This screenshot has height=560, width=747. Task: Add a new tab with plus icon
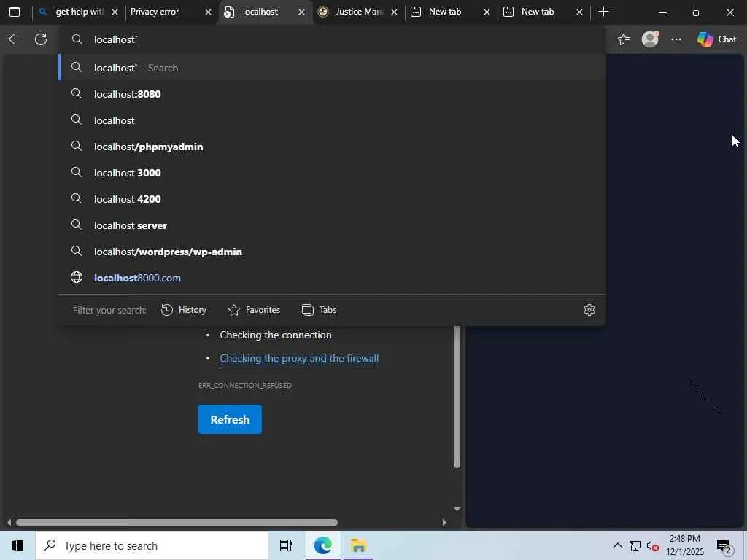603,12
